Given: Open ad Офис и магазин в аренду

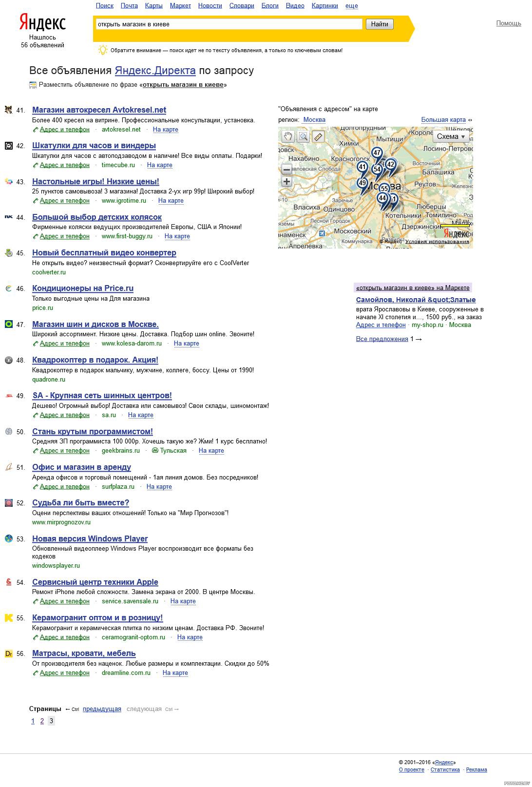Looking at the screenshot, I should 81,467.
